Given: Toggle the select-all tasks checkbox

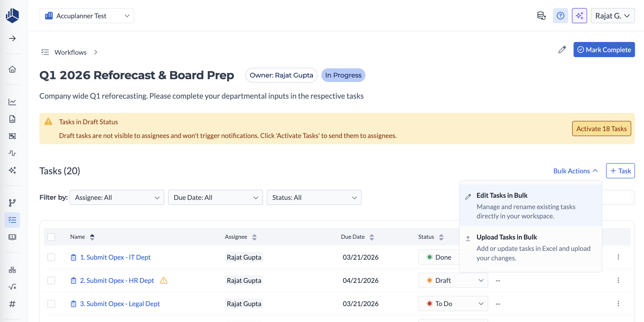Looking at the screenshot, I should [x=51, y=237].
